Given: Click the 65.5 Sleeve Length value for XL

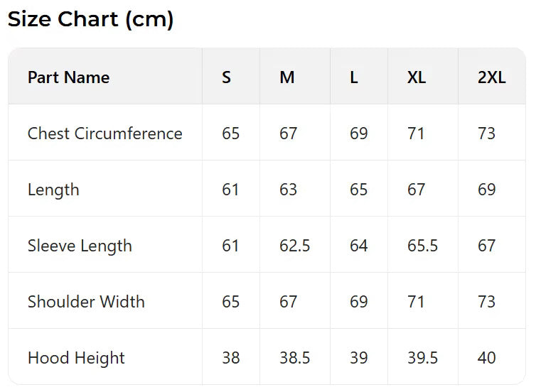Looking at the screenshot, I should tap(422, 246).
